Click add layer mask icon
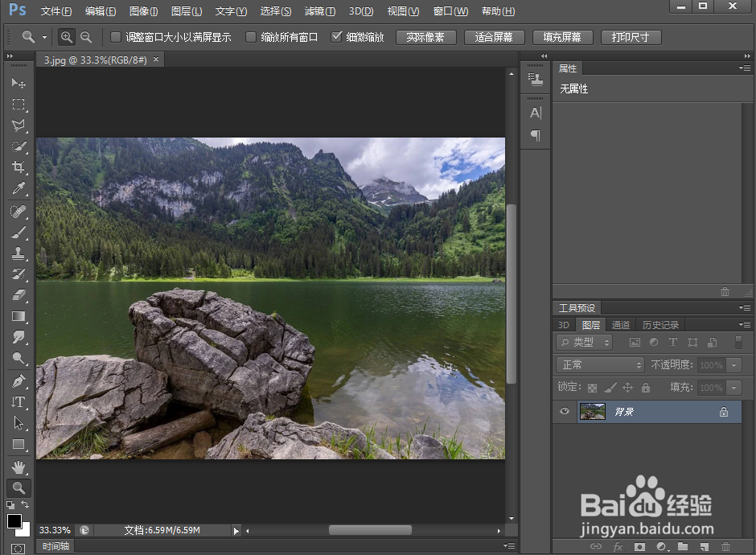 (x=639, y=546)
